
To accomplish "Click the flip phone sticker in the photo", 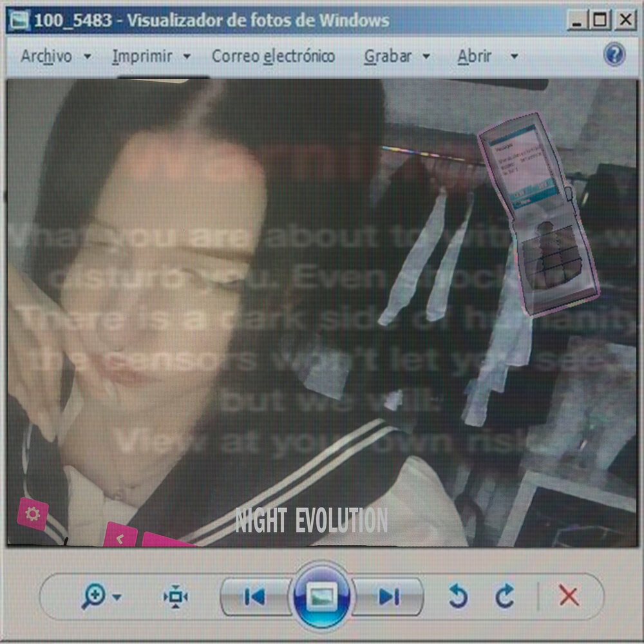I will [537, 213].
